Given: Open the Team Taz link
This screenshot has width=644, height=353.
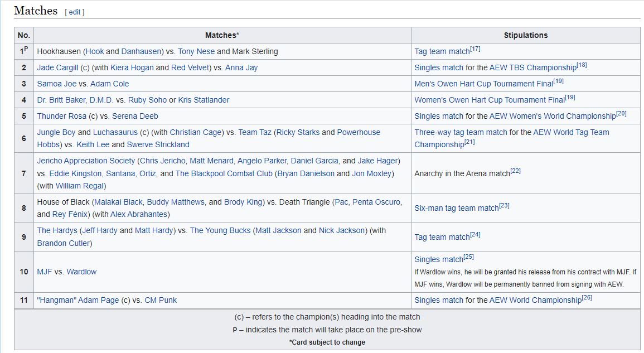Looking at the screenshot, I should [x=255, y=132].
